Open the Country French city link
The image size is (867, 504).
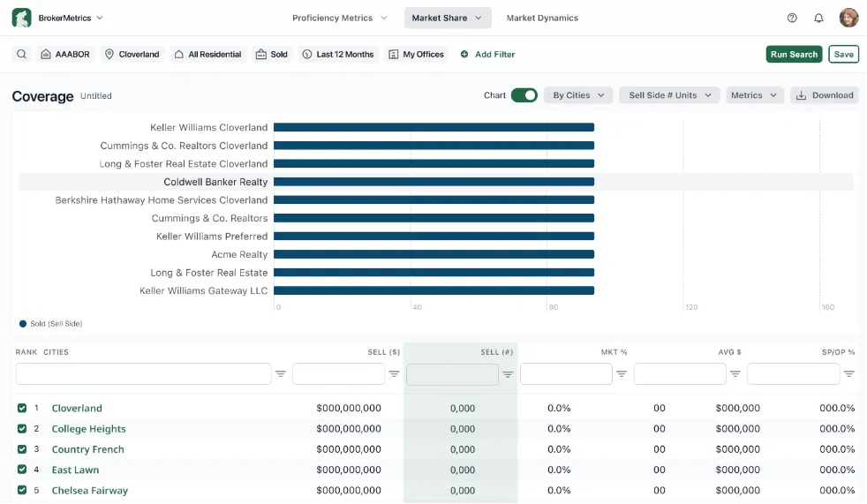(88, 448)
